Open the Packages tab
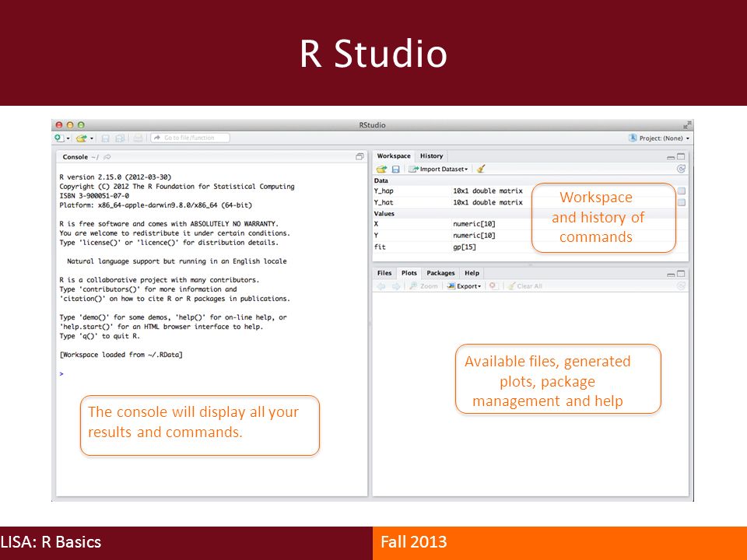The image size is (747, 560). coord(440,273)
